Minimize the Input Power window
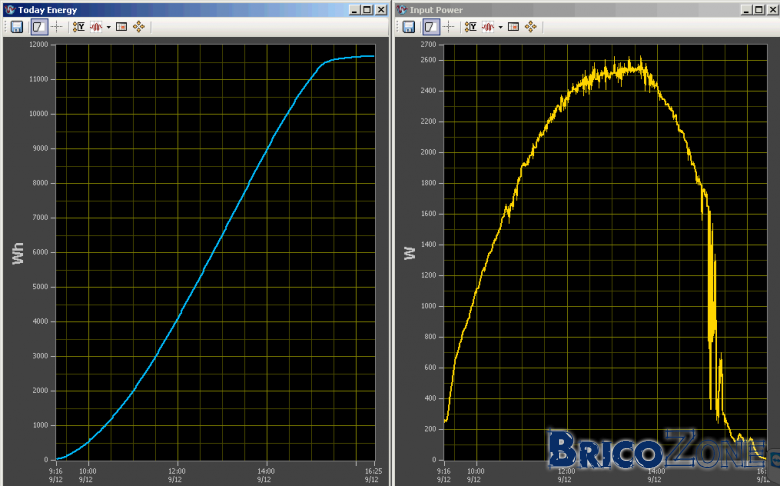The image size is (780, 486). coord(746,10)
